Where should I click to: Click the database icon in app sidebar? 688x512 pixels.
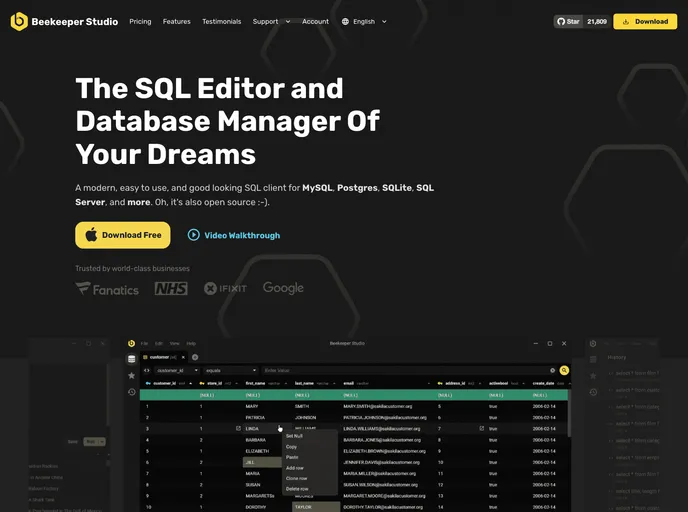click(x=131, y=358)
